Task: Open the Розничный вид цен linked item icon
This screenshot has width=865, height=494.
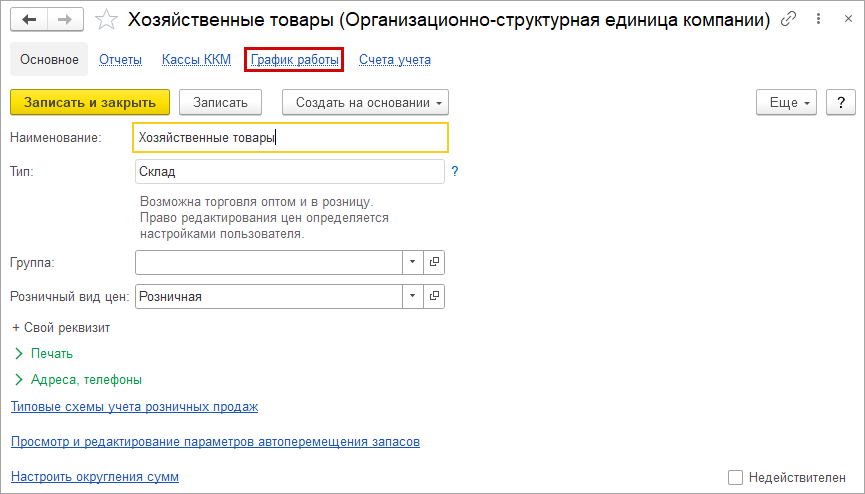Action: coord(435,296)
